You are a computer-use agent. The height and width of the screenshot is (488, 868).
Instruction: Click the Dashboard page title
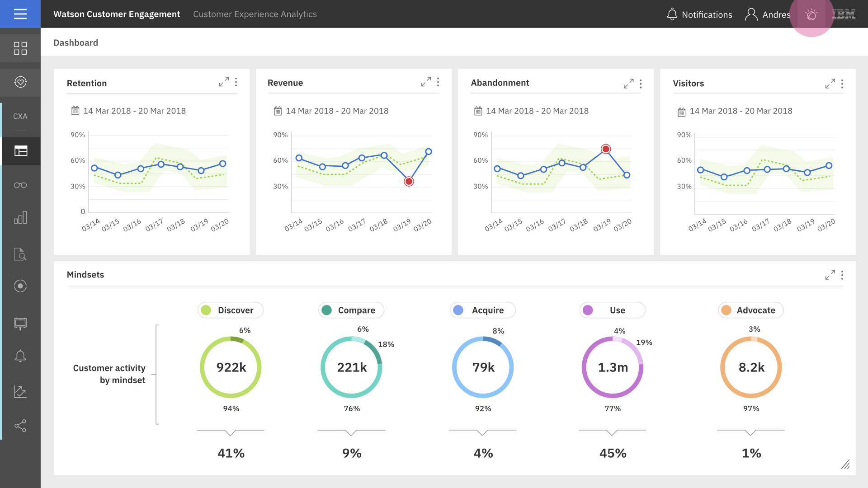click(x=75, y=42)
